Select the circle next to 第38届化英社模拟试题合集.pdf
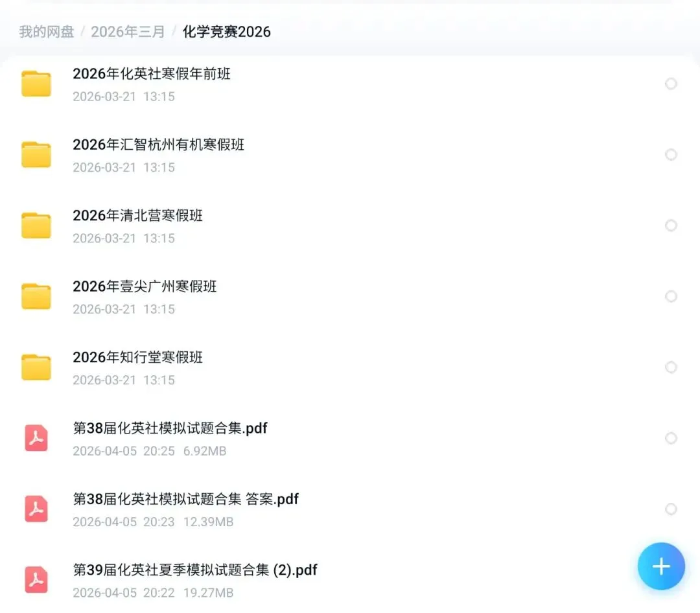The width and height of the screenshot is (700, 613). coord(671,438)
